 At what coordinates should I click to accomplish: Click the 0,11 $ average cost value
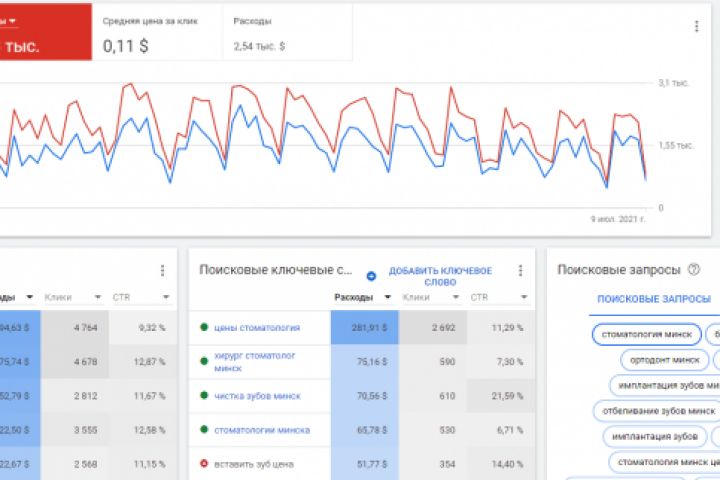[125, 46]
